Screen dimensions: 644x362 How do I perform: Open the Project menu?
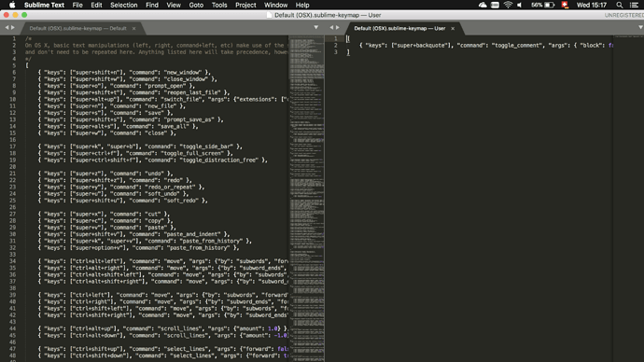tap(245, 5)
